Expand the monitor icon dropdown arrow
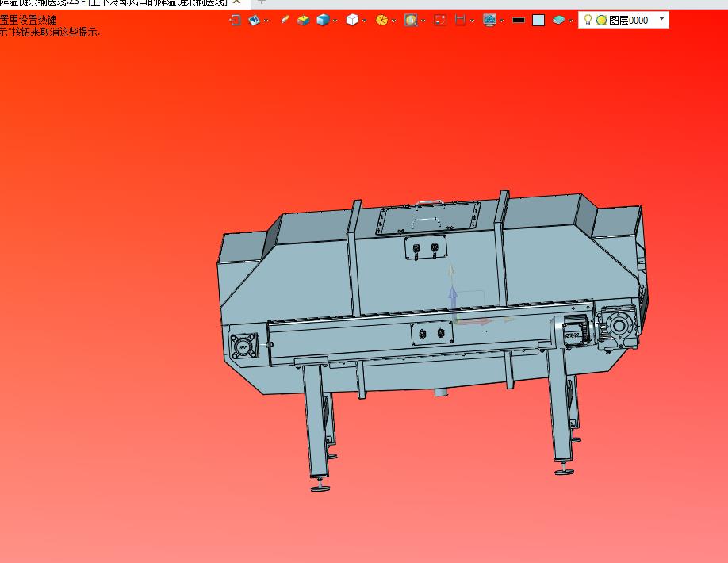728x563 pixels. (501, 21)
